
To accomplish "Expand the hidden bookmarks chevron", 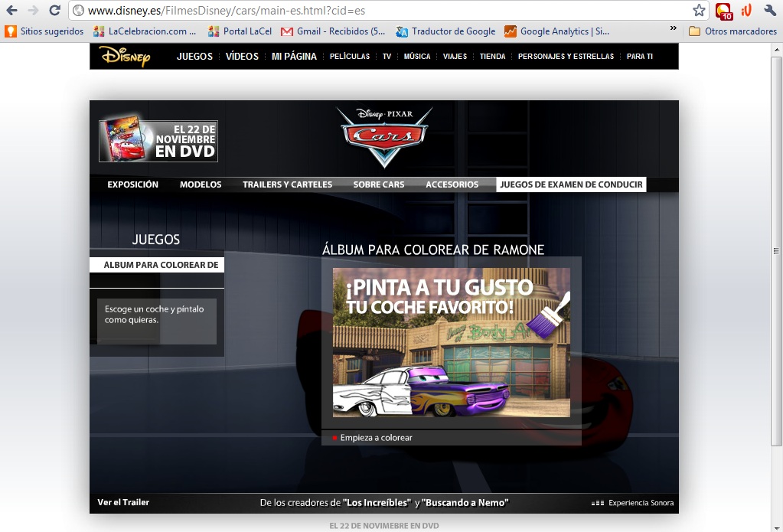I will point(673,28).
